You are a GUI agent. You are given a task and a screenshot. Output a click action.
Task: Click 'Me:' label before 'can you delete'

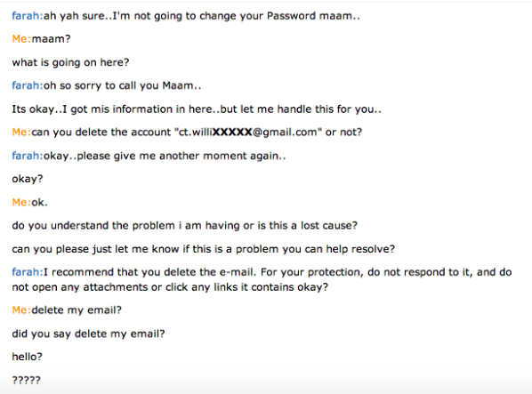click(21, 132)
